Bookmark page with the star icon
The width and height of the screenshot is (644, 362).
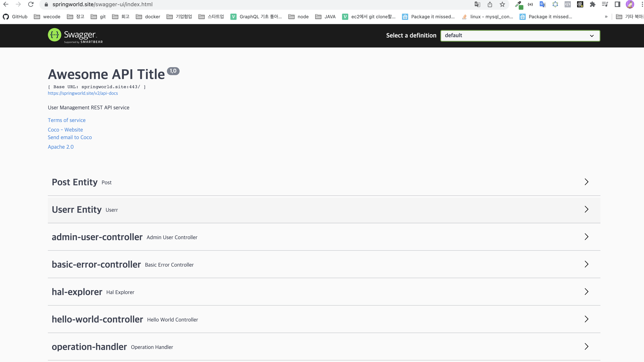click(x=502, y=4)
